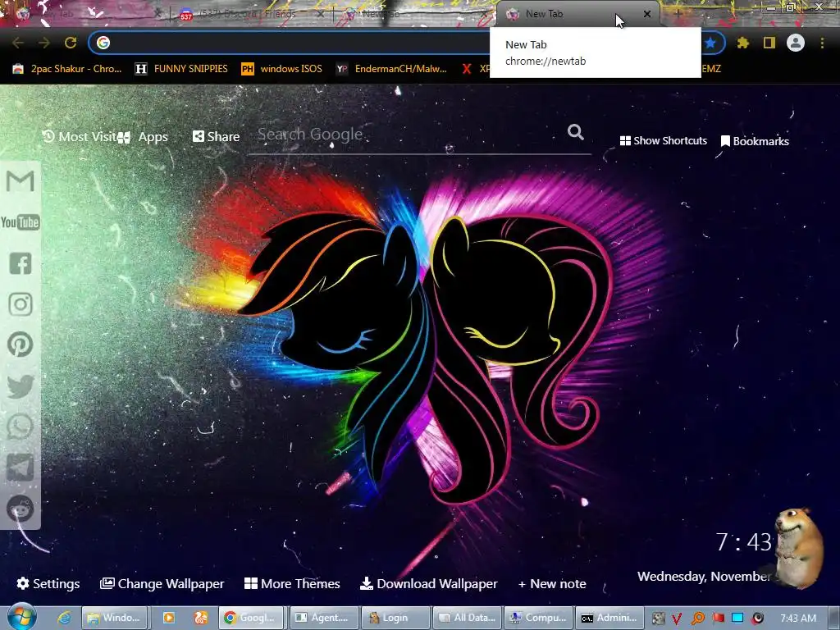Click the orange magnifier tray icon
The image size is (840, 630).
click(x=697, y=619)
